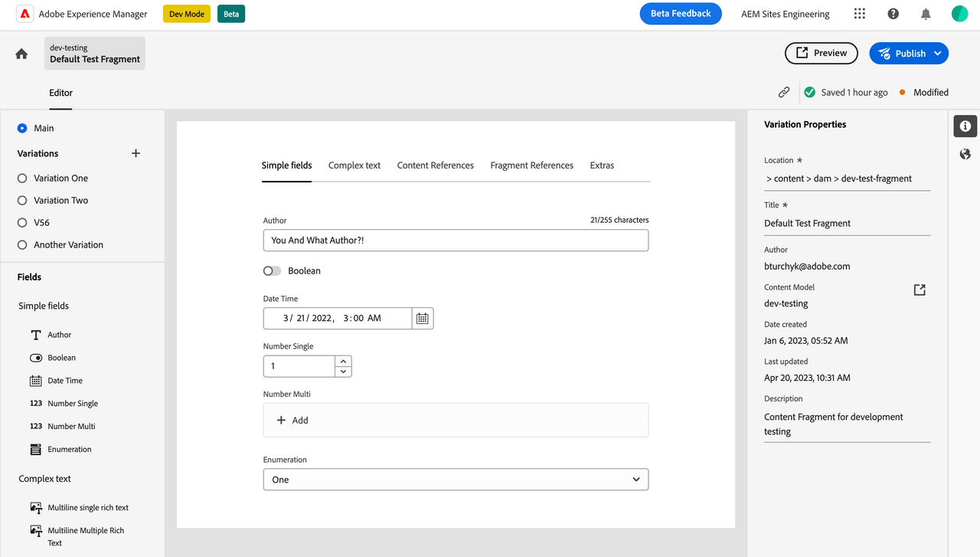
Task: Expand the Enumeration dropdown
Action: click(x=635, y=480)
